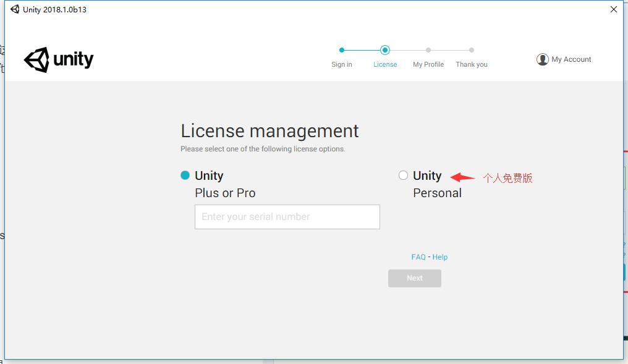628x364 pixels.
Task: Open the FAQ link
Action: tap(418, 257)
